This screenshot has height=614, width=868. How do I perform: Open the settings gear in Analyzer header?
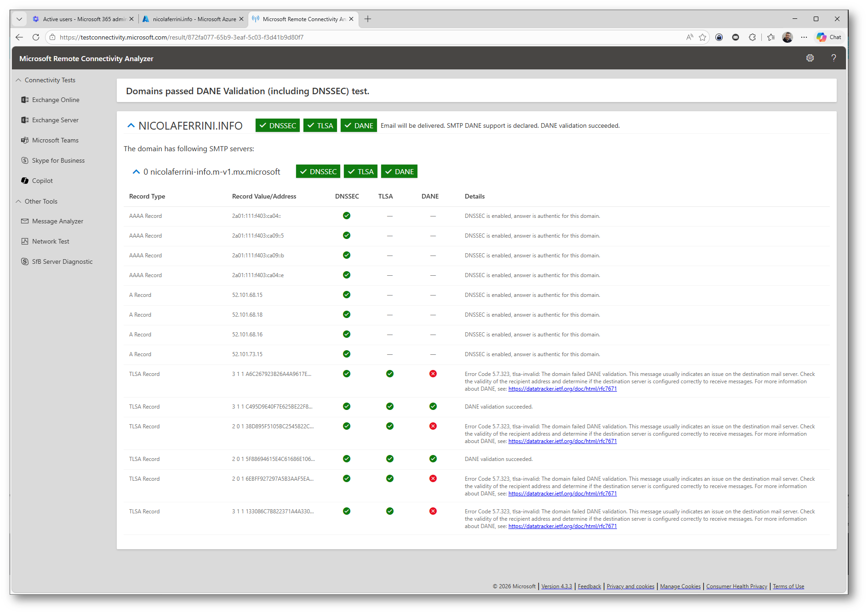point(810,58)
